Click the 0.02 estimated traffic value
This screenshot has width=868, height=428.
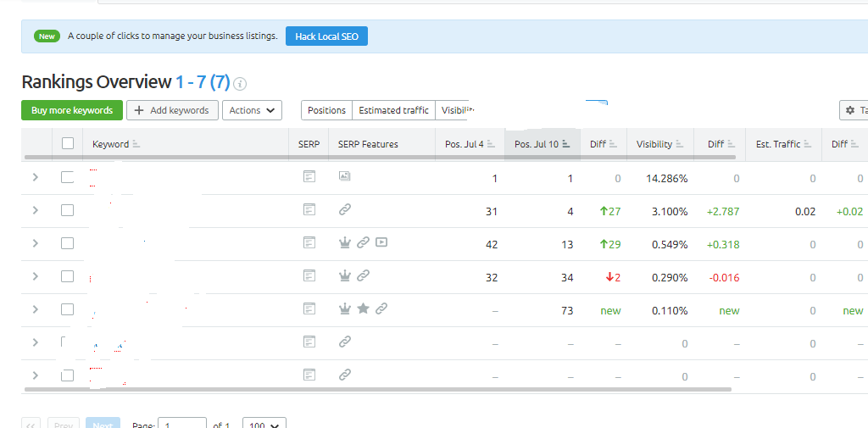pyautogui.click(x=805, y=212)
